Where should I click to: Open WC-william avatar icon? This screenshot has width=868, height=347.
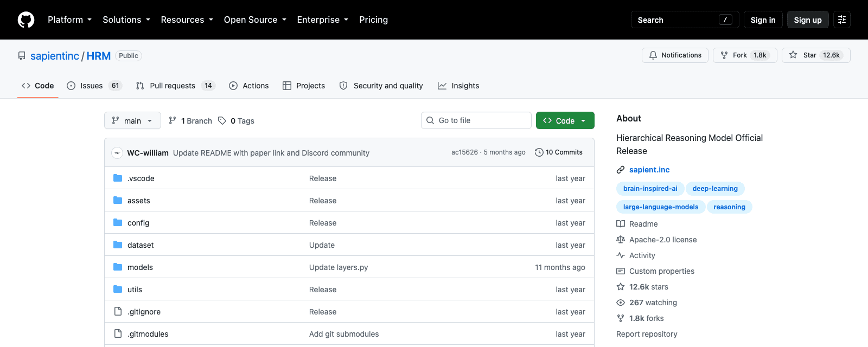117,153
